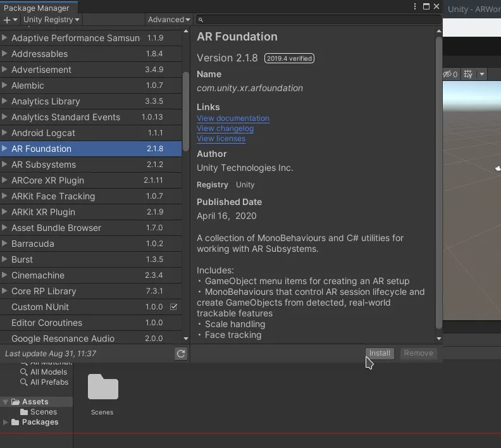Open View documentation link

click(233, 118)
